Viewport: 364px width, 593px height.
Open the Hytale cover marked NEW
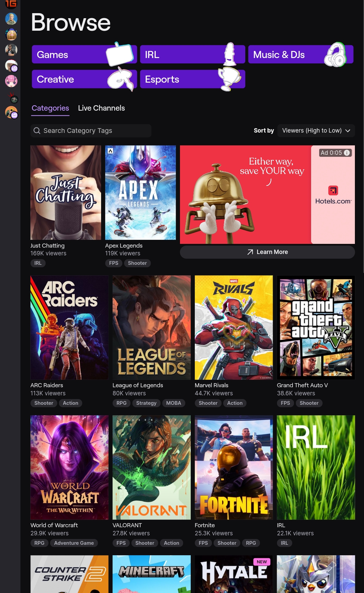pos(234,574)
